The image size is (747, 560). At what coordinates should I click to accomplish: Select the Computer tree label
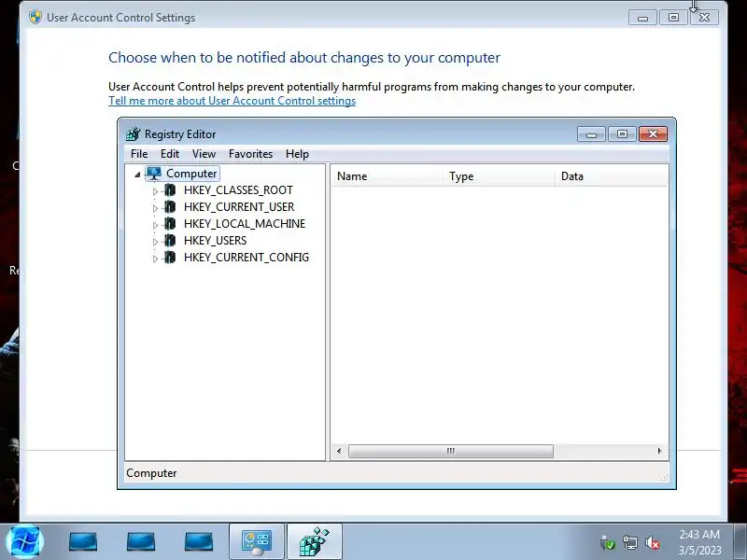click(x=191, y=174)
